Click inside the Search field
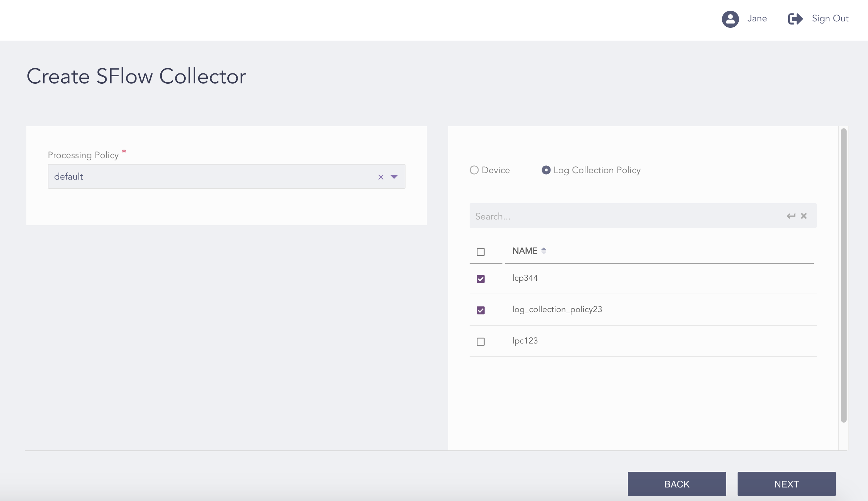 pyautogui.click(x=606, y=216)
